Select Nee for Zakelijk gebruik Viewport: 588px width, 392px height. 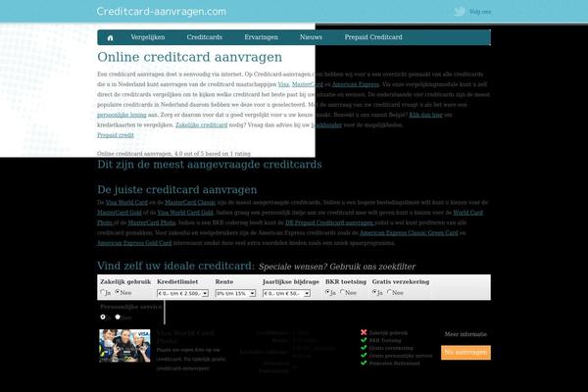[118, 292]
